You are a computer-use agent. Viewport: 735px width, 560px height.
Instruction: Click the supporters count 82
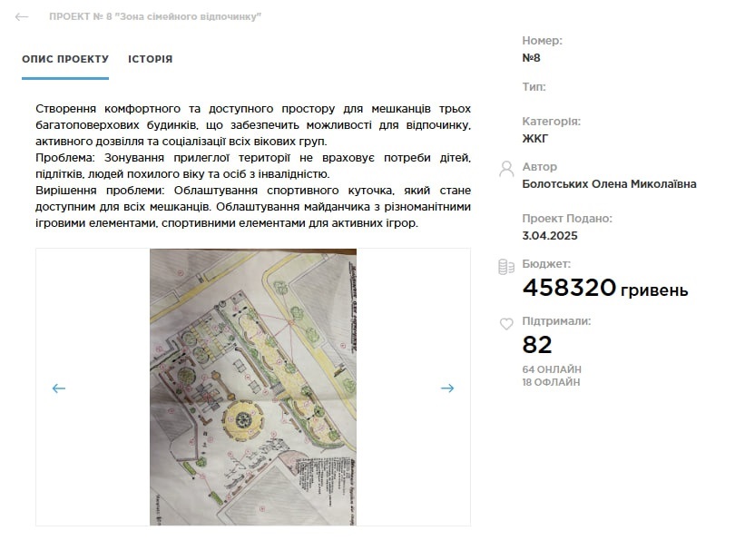[x=537, y=345]
